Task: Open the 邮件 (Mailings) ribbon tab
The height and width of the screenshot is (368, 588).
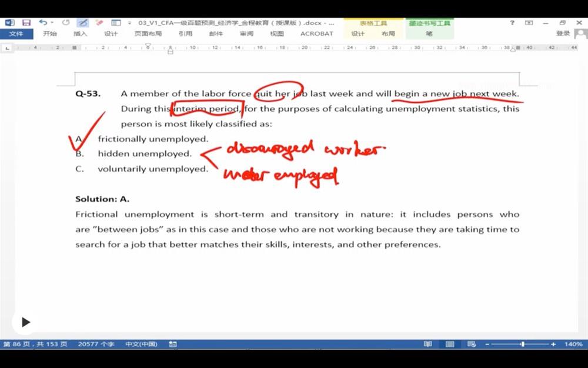Action: (216, 34)
